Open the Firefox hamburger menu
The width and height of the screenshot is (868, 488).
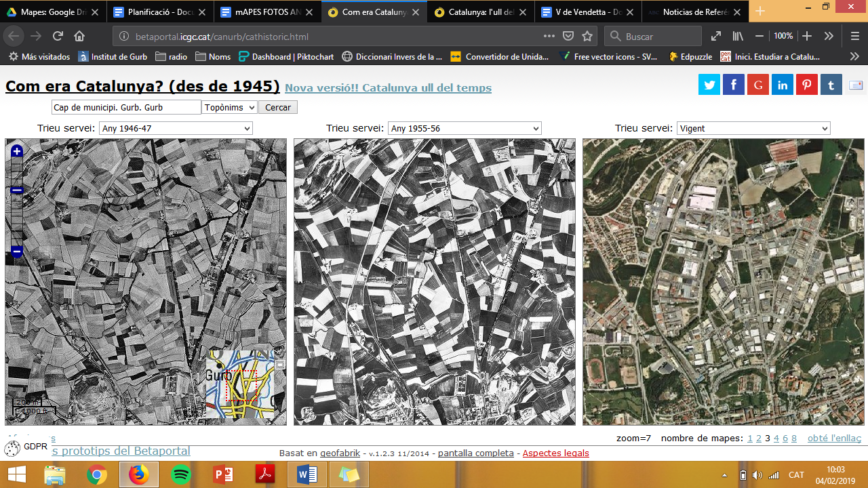coord(854,36)
